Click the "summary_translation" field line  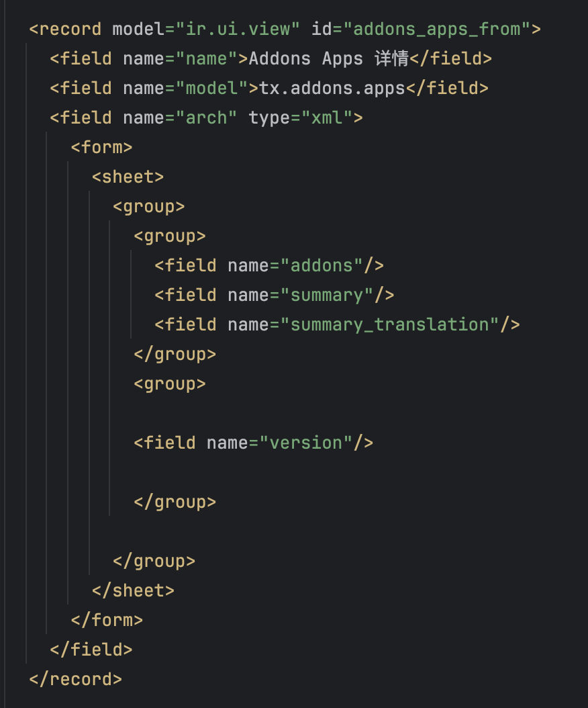pyautogui.click(x=337, y=324)
